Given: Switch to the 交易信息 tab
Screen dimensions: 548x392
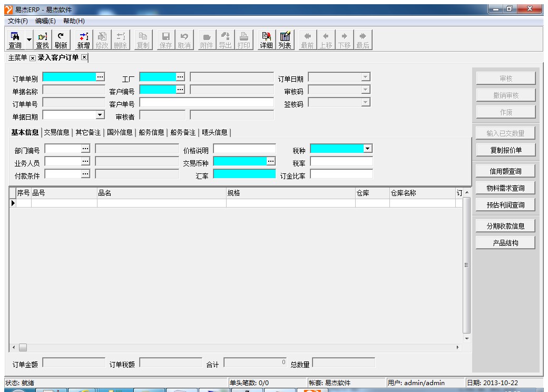Looking at the screenshot, I should (58, 132).
